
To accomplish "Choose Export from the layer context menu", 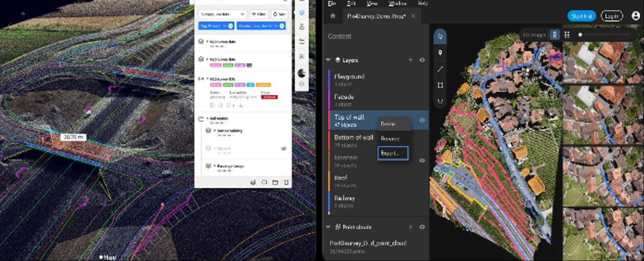I will 393,153.
